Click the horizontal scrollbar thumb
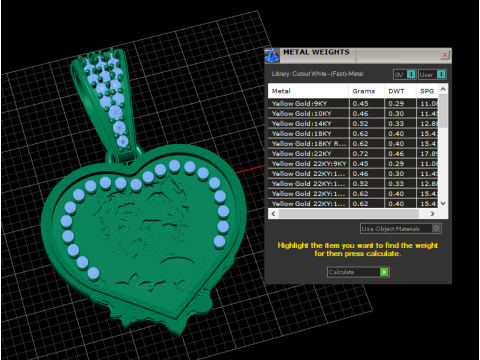This screenshot has height=360, width=480. pos(349,214)
